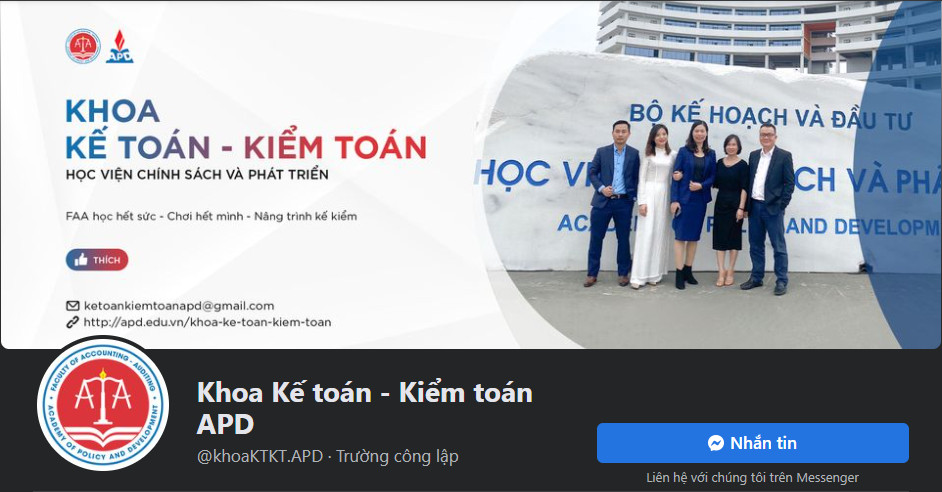Click the Trường công lập category label

tap(397, 457)
